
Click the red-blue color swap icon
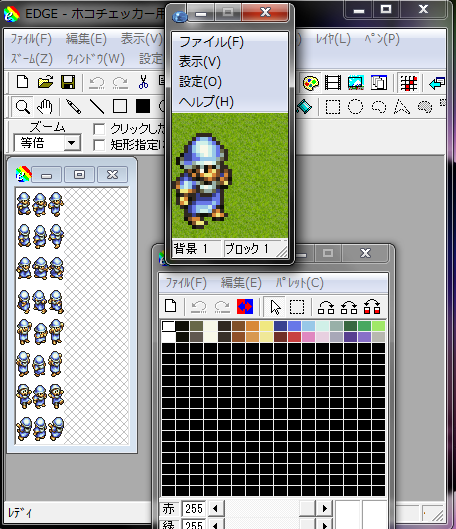pyautogui.click(x=245, y=306)
